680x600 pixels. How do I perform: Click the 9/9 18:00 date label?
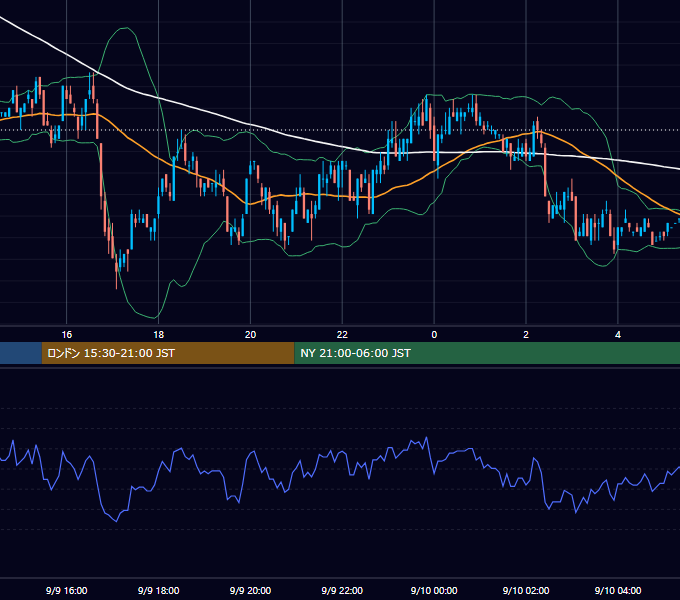(x=158, y=590)
